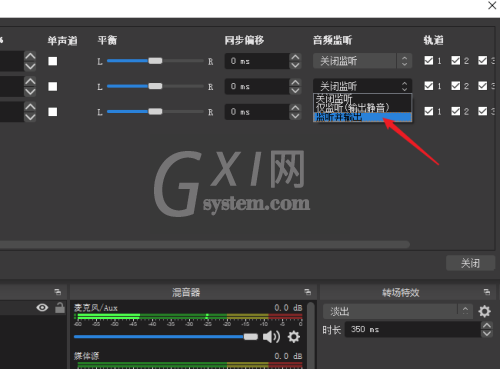Decrease first row volume percent down arrow
Screen dimensions: 500x369
click(x=30, y=66)
